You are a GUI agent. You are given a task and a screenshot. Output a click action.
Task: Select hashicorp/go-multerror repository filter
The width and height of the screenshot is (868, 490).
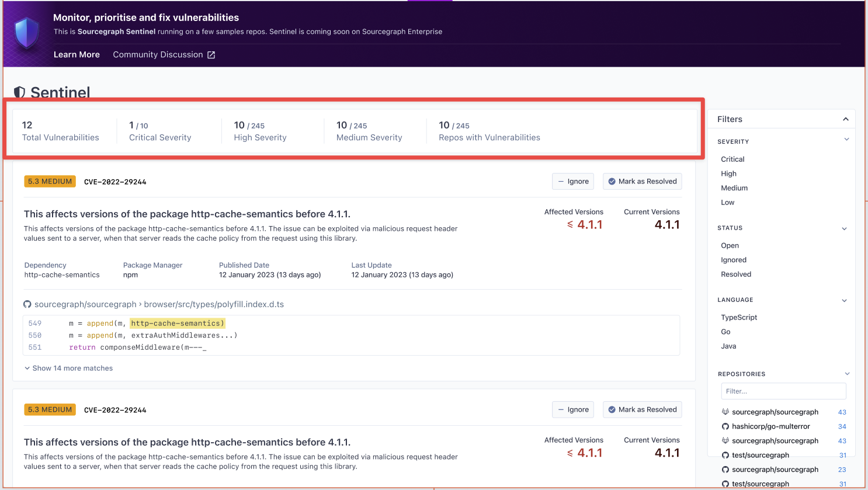(x=770, y=426)
